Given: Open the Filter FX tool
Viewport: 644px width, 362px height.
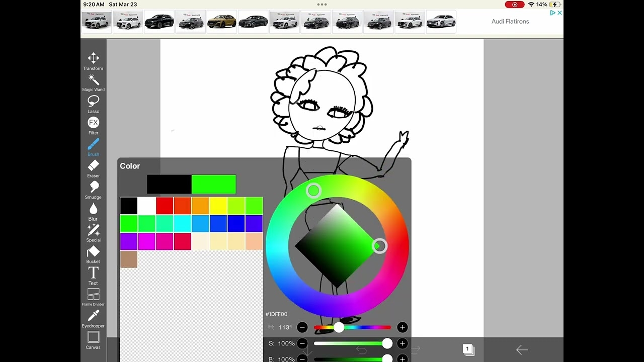Looking at the screenshot, I should (93, 125).
